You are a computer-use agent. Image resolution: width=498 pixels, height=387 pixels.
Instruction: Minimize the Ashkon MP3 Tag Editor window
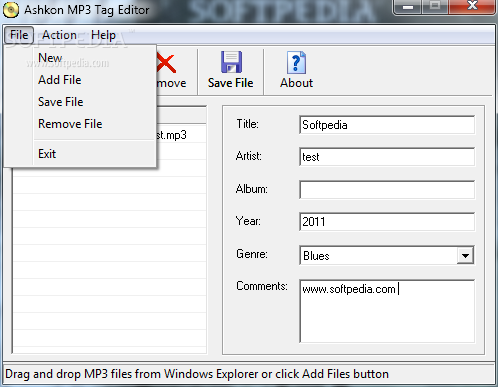(408, 7)
